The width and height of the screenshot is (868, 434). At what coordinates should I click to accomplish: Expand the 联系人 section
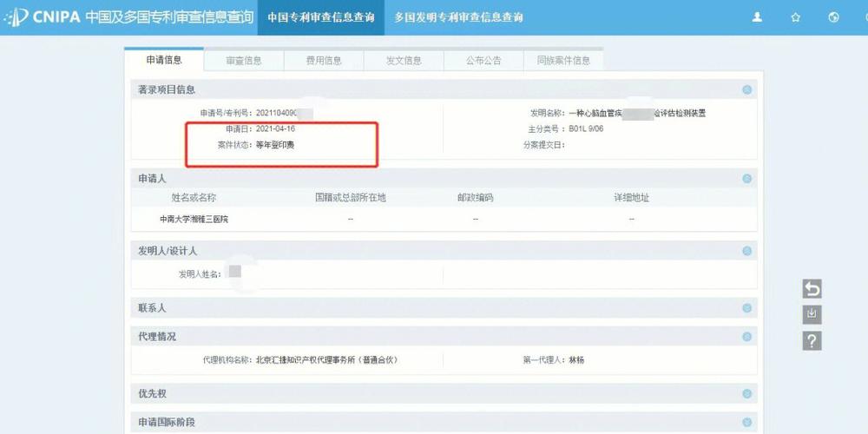tap(746, 308)
